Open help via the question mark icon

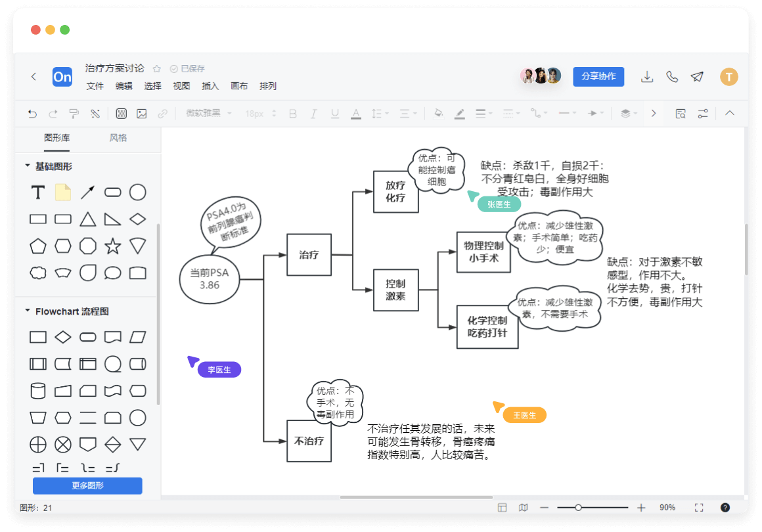725,508
